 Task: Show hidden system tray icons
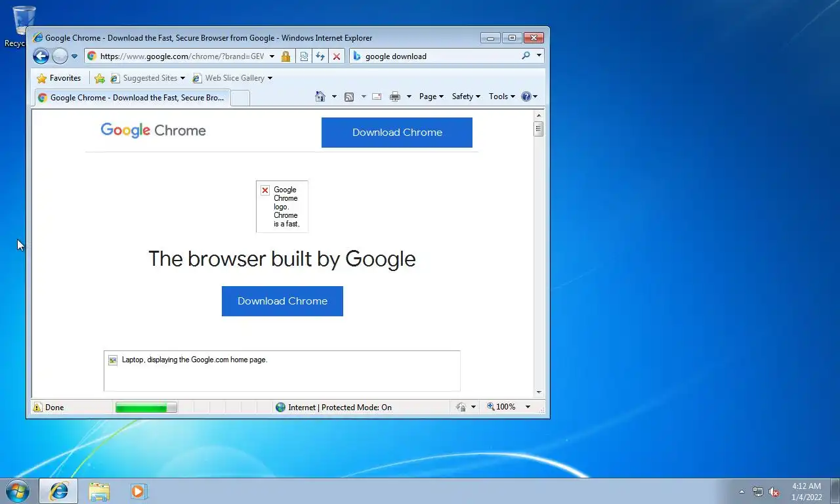[x=742, y=492]
